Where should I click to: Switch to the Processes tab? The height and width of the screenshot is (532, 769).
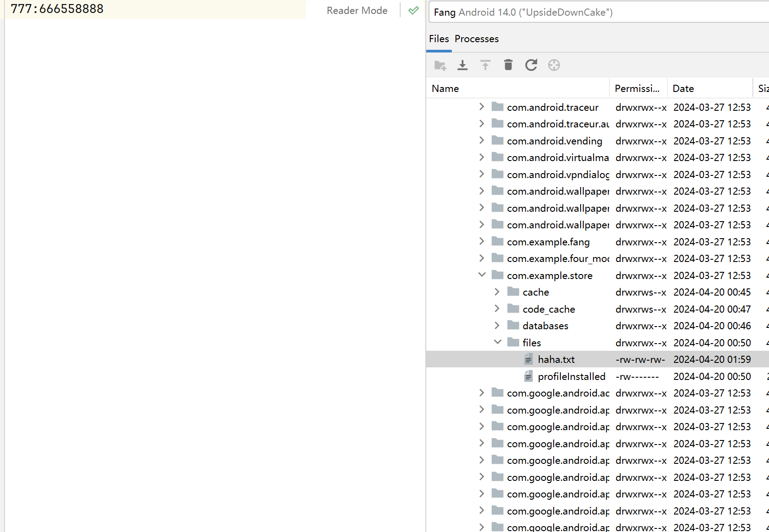point(476,39)
